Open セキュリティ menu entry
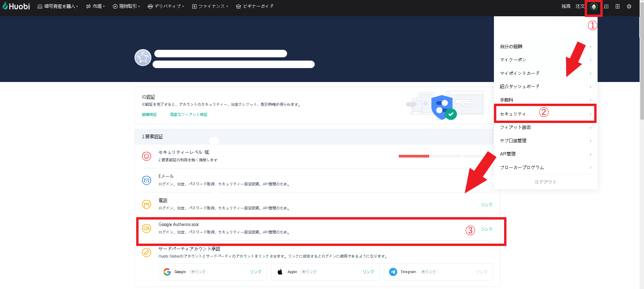Image resolution: width=644 pixels, height=289 pixels. [x=545, y=114]
